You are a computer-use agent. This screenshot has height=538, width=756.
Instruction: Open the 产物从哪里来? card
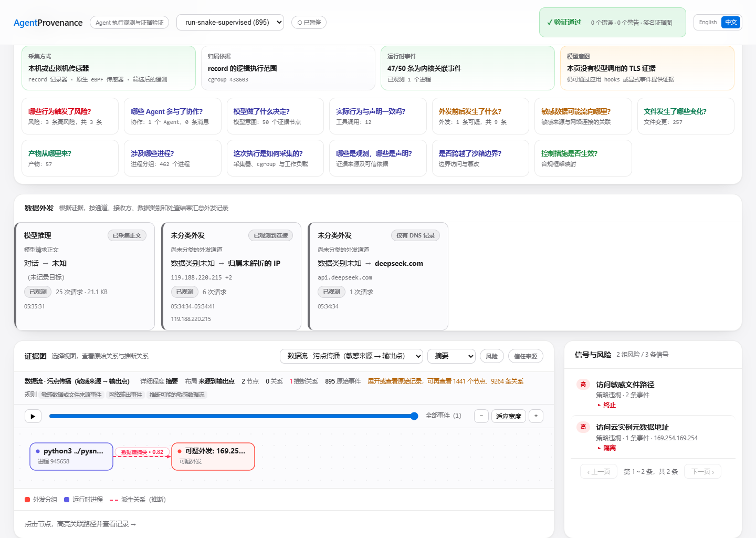pyautogui.click(x=70, y=158)
